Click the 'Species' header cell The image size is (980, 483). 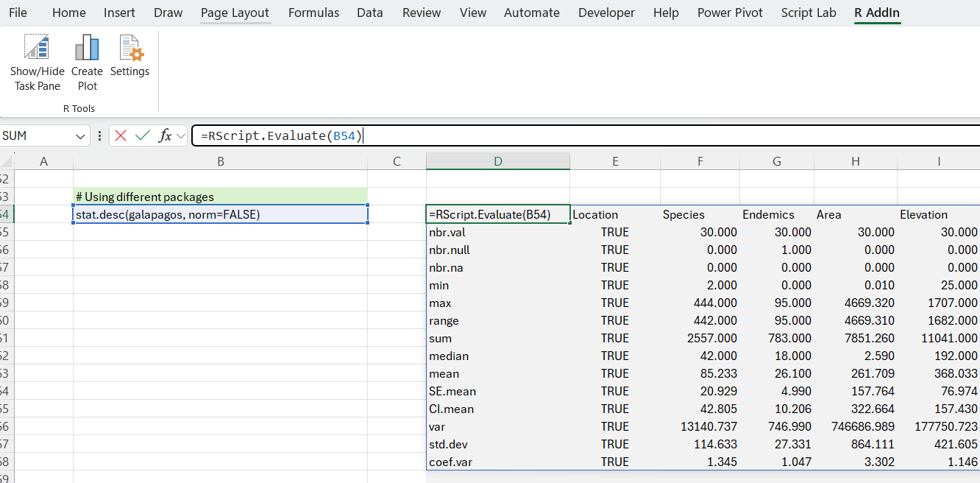click(x=700, y=214)
